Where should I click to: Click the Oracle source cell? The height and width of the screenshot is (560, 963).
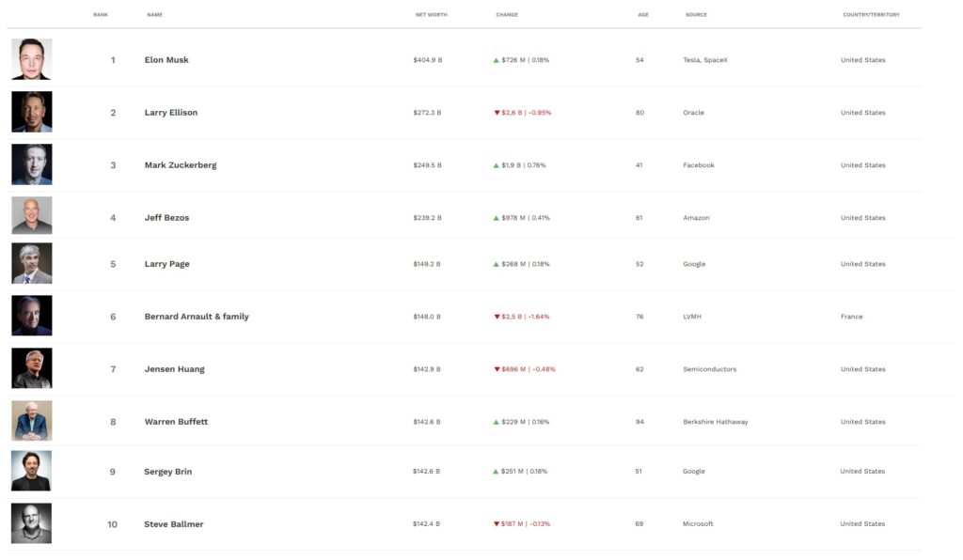coord(693,113)
